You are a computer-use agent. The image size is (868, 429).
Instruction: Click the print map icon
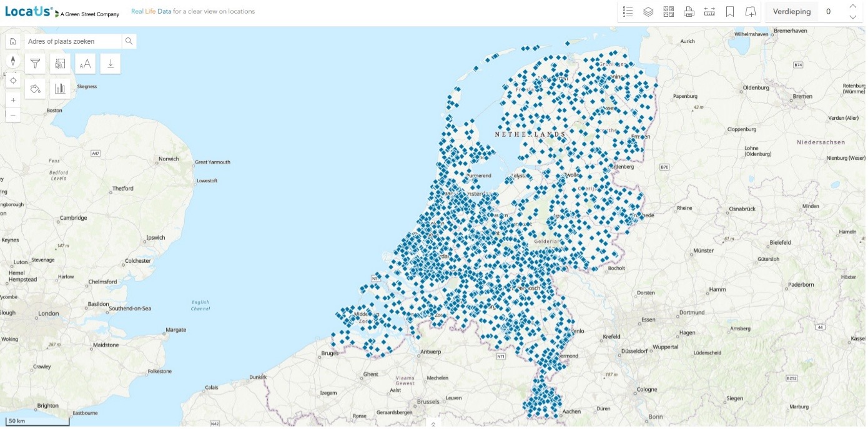[x=689, y=12]
